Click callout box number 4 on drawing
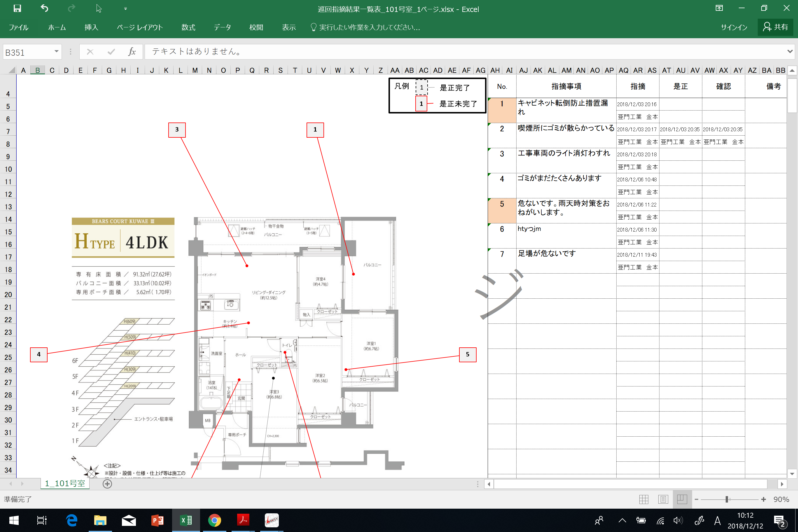 39,355
